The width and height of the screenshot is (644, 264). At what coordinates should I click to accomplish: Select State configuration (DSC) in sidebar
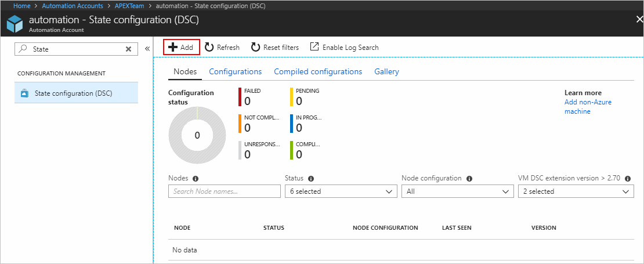73,93
